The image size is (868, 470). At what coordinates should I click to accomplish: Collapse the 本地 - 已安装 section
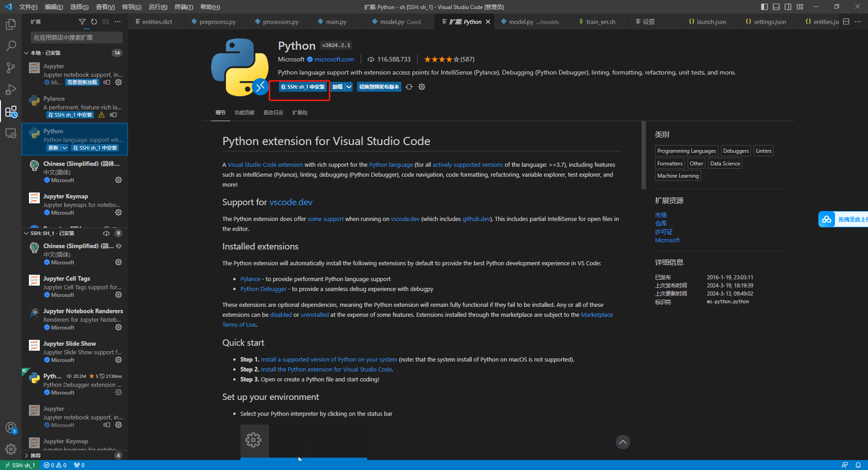(26, 53)
